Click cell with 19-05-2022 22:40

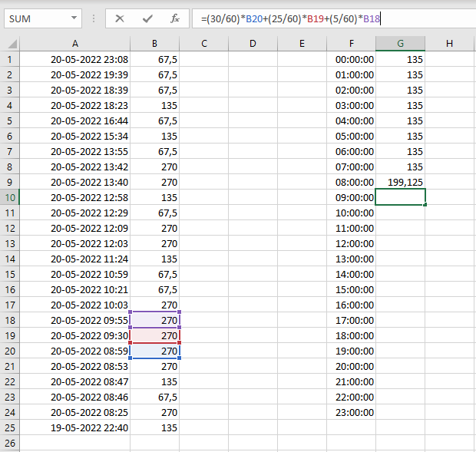[x=75, y=427]
